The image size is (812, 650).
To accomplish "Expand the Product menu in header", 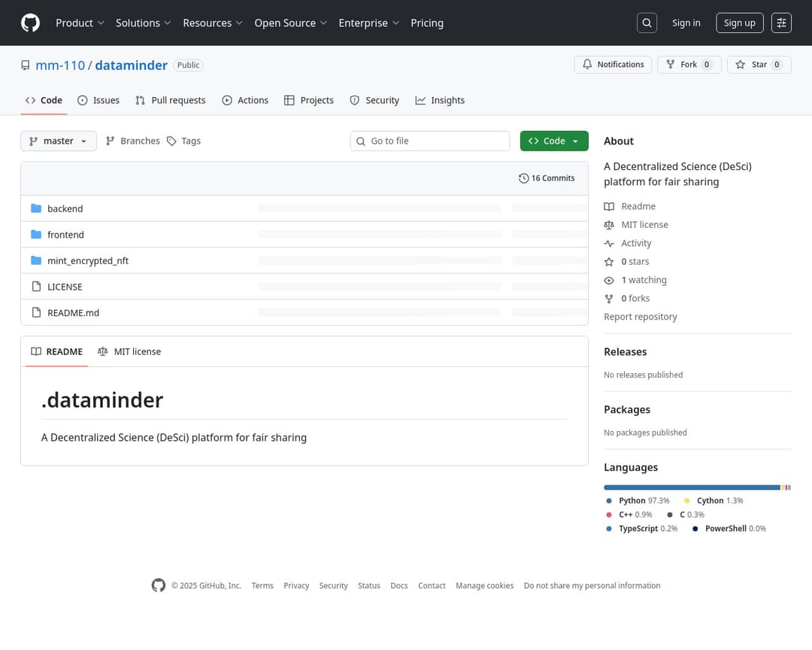I will tap(80, 23).
